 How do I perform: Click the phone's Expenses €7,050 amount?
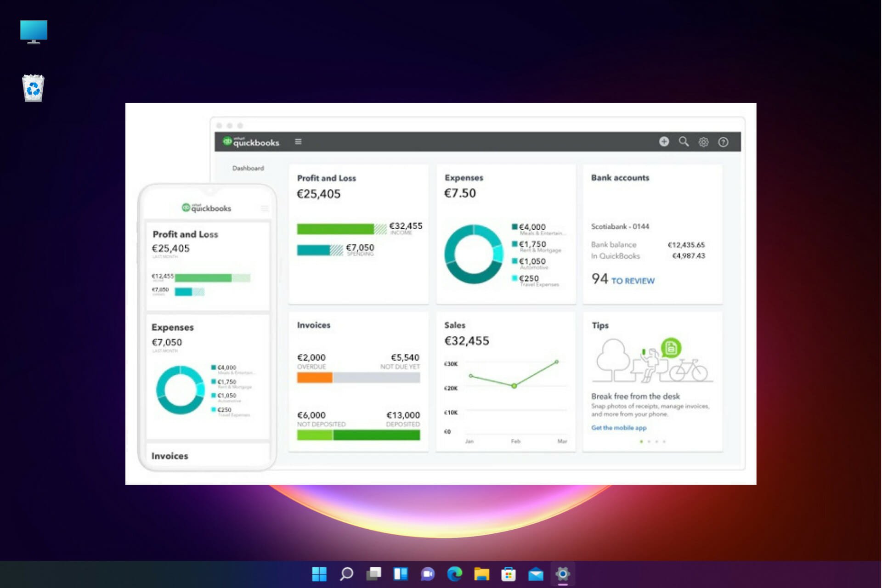coord(167,342)
